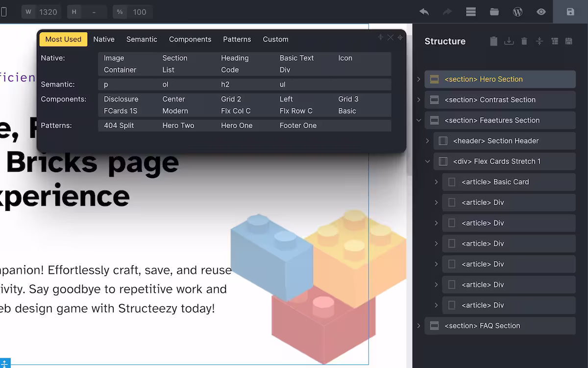This screenshot has width=588, height=368.
Task: Click the save disk icon in top toolbar
Action: (x=570, y=12)
